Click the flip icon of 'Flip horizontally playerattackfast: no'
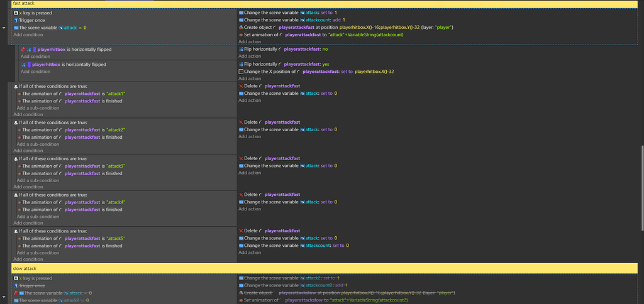Viewport: 644px width, 304px height. [x=241, y=49]
